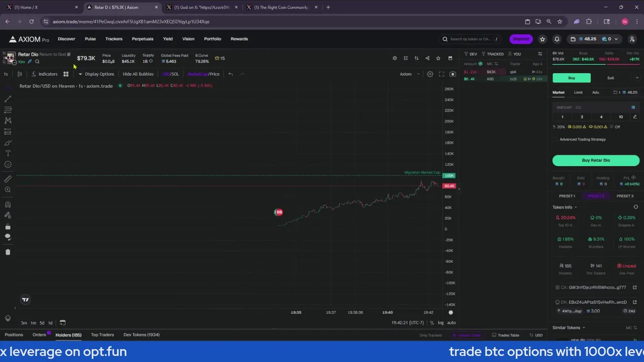Click the AMOUNT input field

point(596,108)
